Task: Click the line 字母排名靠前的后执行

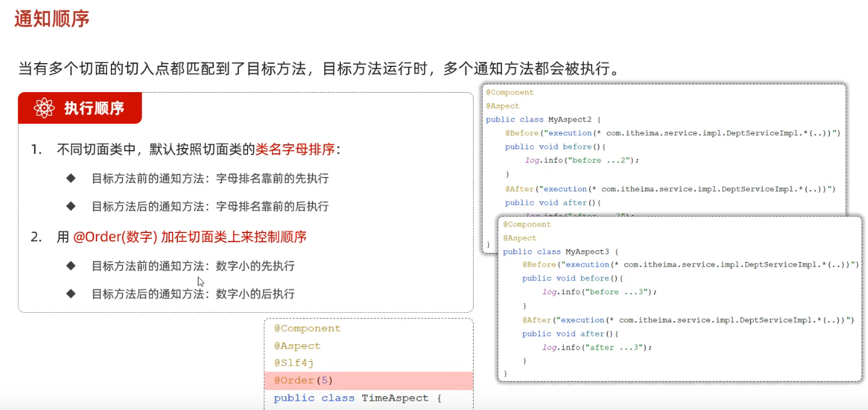Action: pyautogui.click(x=210, y=206)
